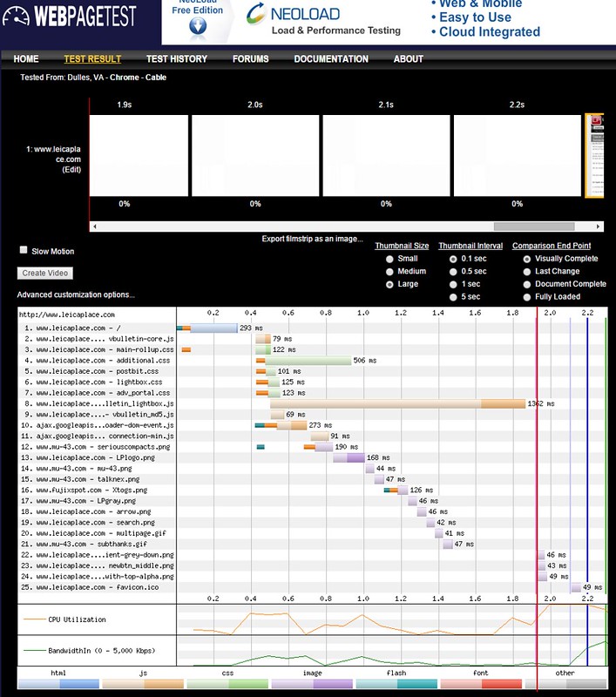Click the filmstrip horizontal scrollbar thumb
Image resolution: width=616 pixels, height=697 pixels.
click(x=534, y=227)
